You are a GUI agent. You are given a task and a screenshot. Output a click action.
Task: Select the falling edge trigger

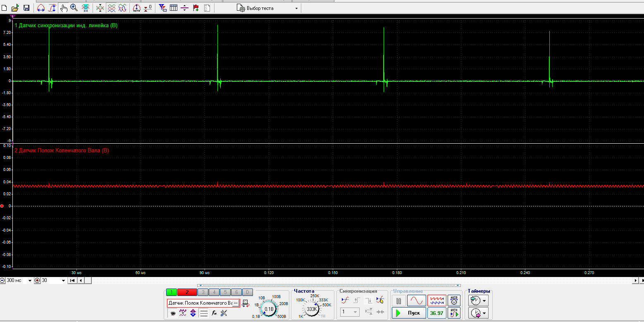[368, 300]
